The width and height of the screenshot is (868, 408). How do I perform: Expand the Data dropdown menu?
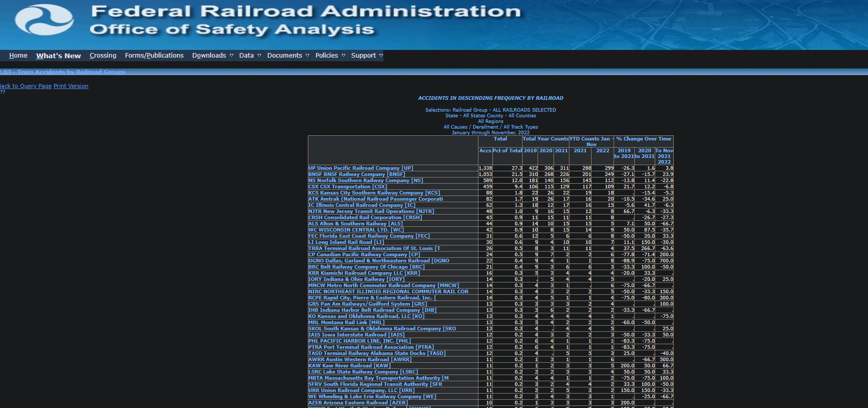click(x=250, y=56)
